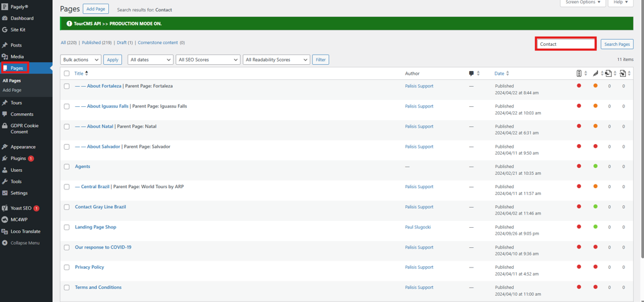Click the vertical page scrollbar
This screenshot has width=644, height=302.
(x=642, y=128)
